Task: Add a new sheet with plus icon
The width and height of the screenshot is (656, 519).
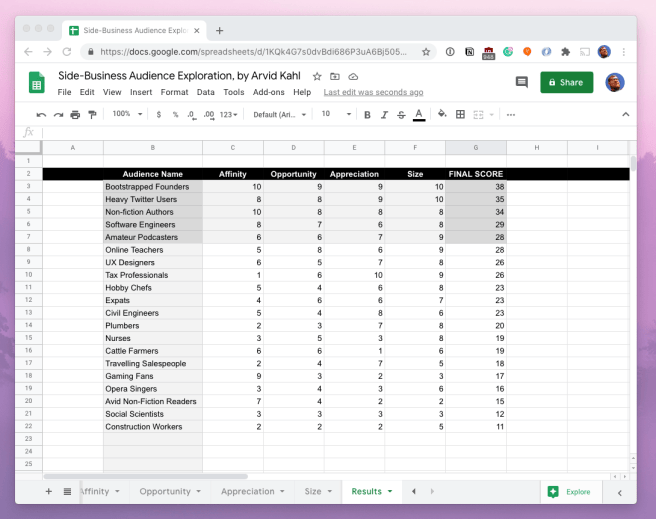Action: tap(49, 491)
